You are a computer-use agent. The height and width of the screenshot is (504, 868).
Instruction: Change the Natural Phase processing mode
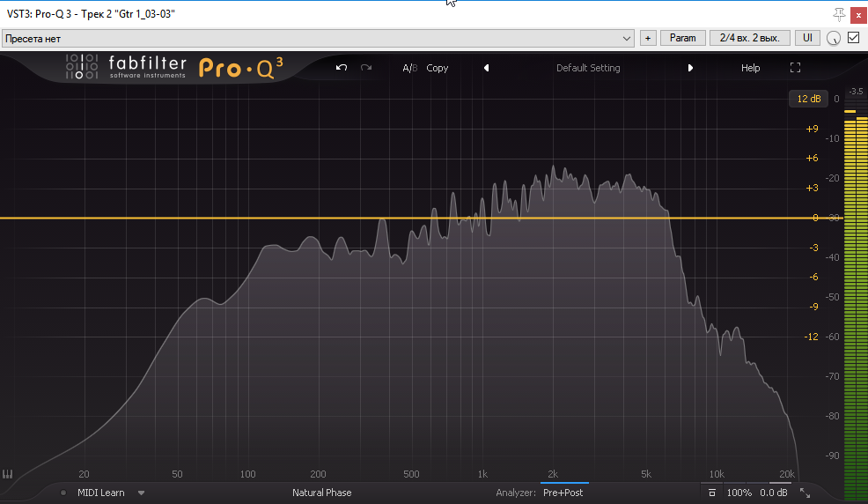click(x=321, y=493)
